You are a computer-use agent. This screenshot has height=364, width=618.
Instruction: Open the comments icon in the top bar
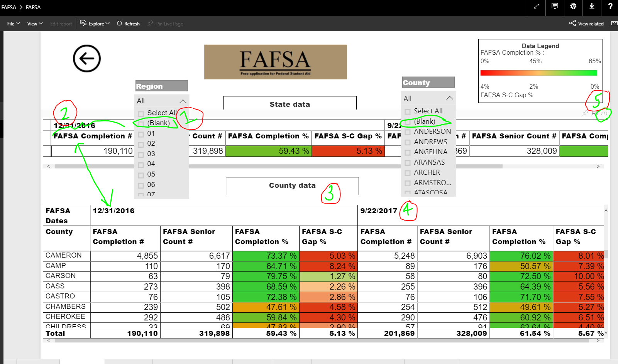(555, 6)
